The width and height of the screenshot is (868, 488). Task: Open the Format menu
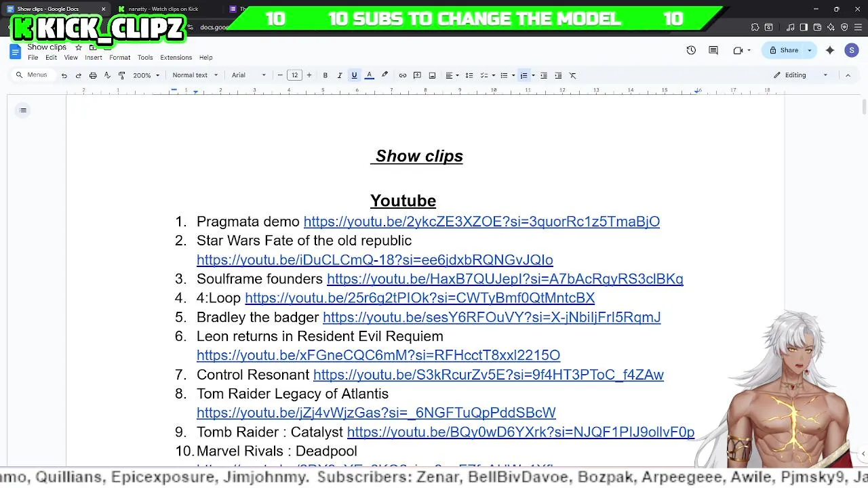[x=119, y=58]
